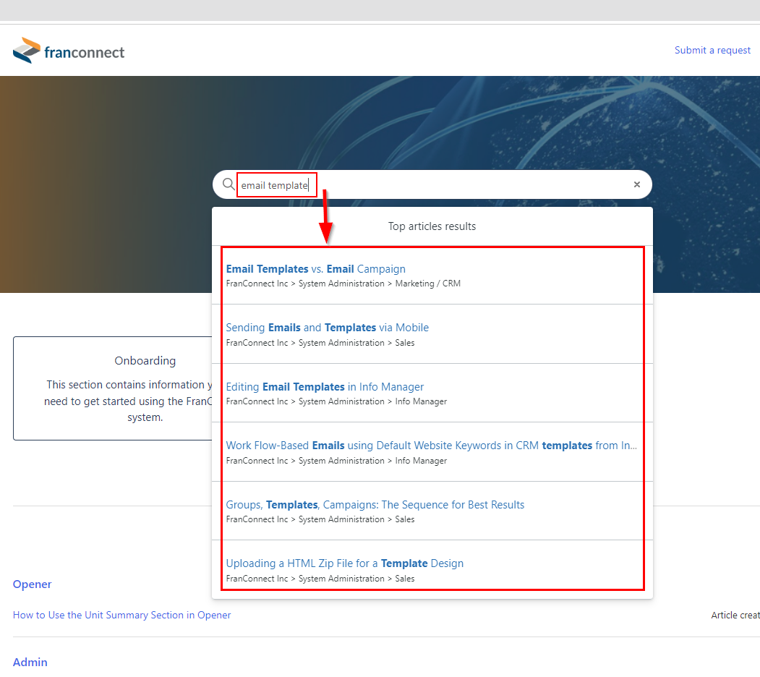Open Work Flow-Based Emails article result
The width and height of the screenshot is (760, 677).
coord(431,445)
